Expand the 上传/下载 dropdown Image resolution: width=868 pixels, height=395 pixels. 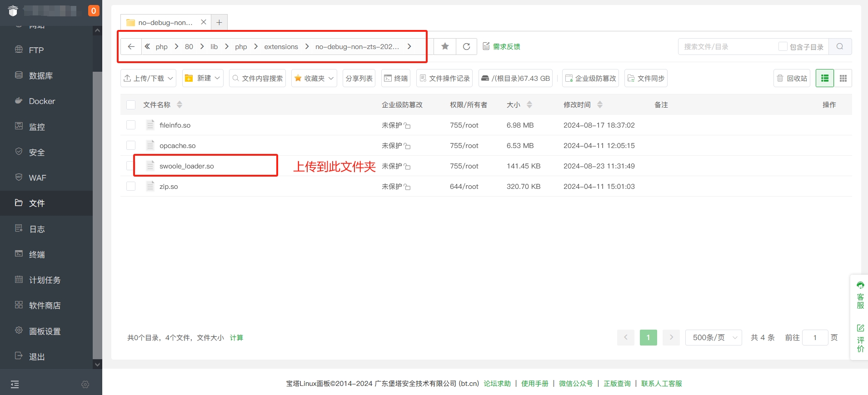pyautogui.click(x=148, y=78)
